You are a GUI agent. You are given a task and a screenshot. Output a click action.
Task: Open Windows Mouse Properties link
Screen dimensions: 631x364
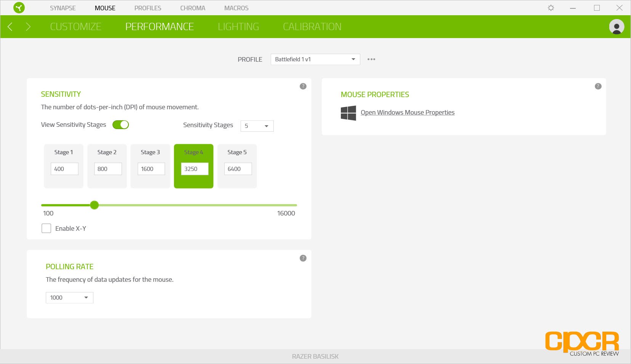pyautogui.click(x=408, y=112)
